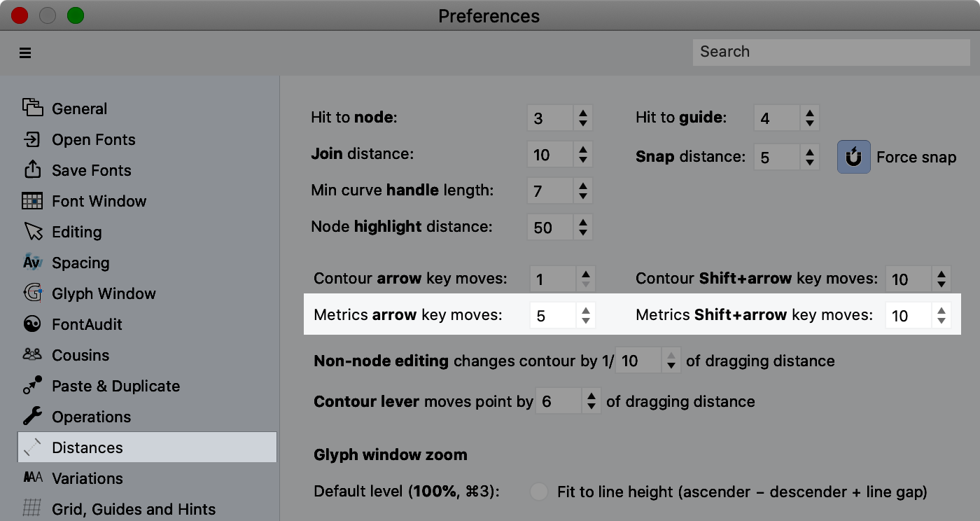Select the Spacing section icon
Viewport: 980px width, 521px height.
33,263
